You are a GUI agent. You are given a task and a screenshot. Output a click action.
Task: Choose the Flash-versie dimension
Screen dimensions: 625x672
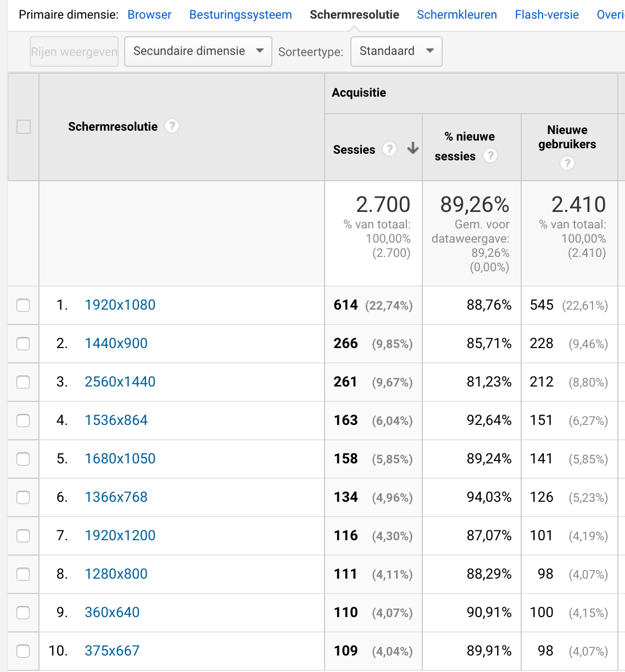(x=546, y=15)
